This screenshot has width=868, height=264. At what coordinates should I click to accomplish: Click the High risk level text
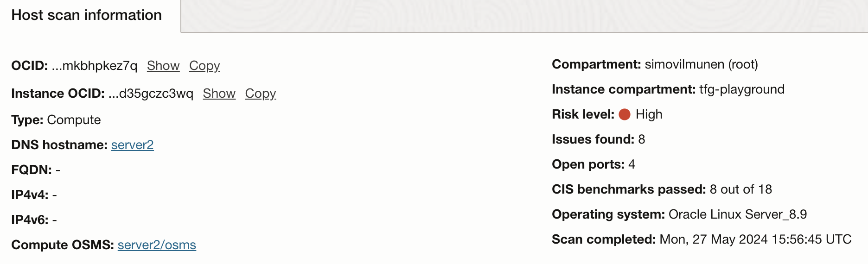649,114
